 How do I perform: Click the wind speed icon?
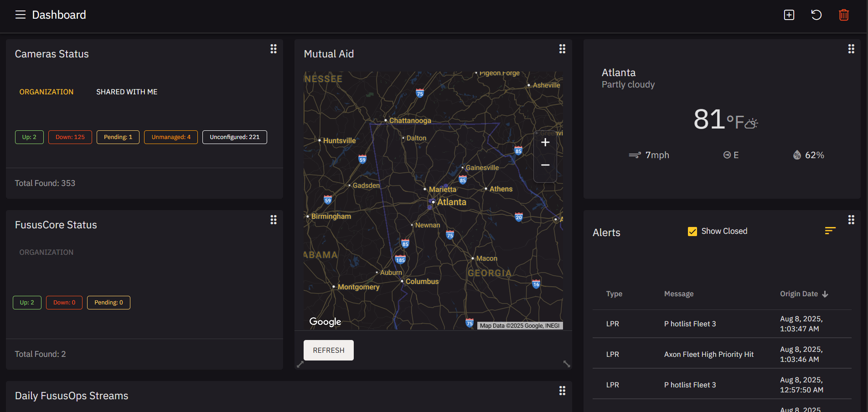(635, 155)
